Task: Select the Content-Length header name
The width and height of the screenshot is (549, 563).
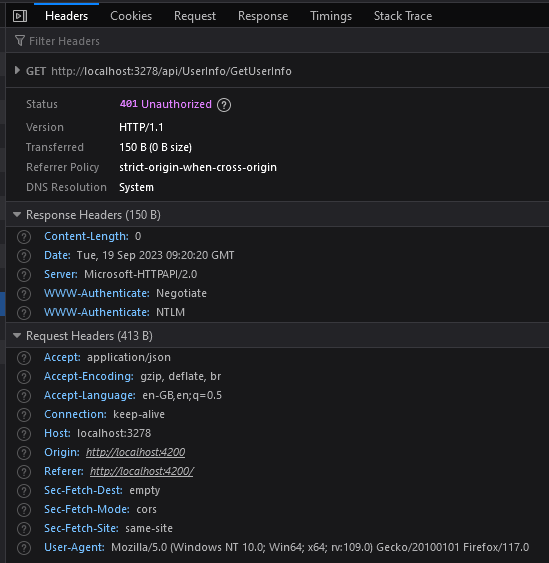Action: point(86,236)
